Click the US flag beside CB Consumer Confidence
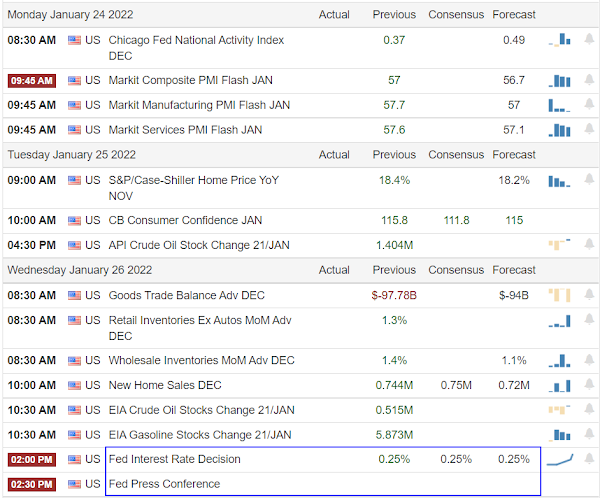Viewport: 600px width, 498px height. (x=75, y=220)
